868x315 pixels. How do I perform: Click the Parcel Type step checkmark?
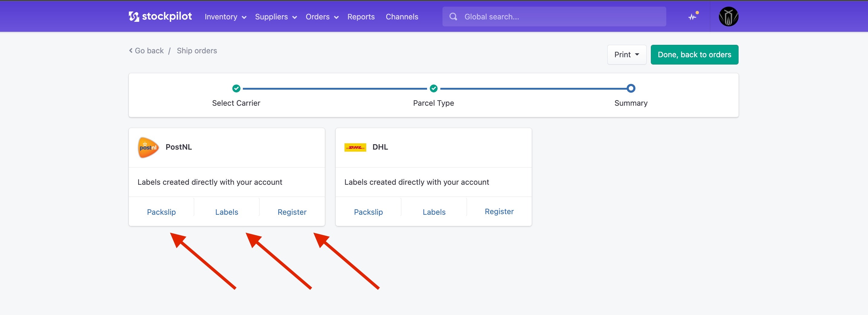[x=433, y=88]
